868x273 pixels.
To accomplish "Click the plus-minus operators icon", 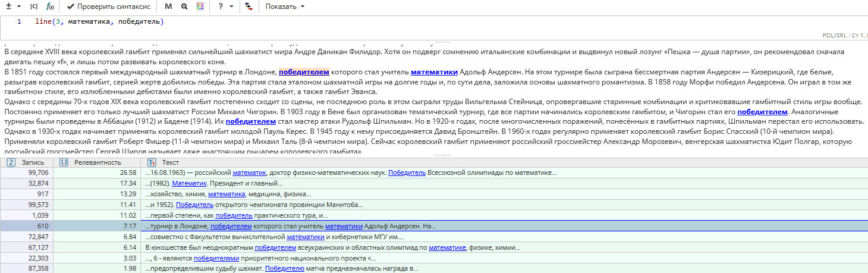I will [7, 6].
